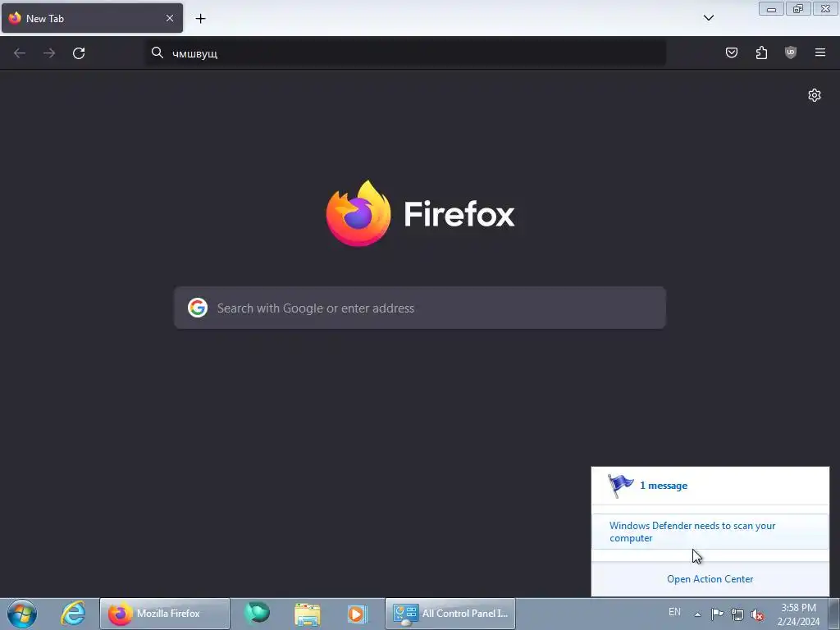Minimize the Firefox window
The height and width of the screenshot is (630, 840).
point(771,9)
